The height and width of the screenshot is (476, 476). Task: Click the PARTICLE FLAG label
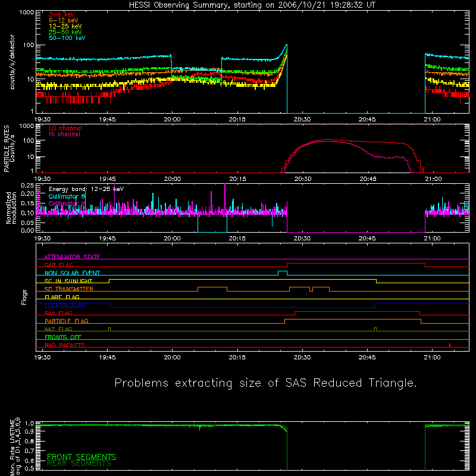(x=67, y=321)
